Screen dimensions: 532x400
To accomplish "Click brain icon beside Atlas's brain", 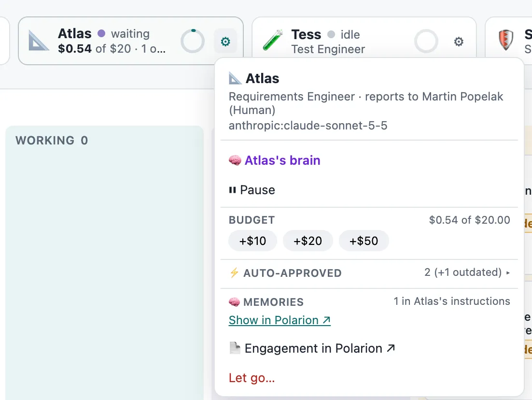I will tap(235, 160).
